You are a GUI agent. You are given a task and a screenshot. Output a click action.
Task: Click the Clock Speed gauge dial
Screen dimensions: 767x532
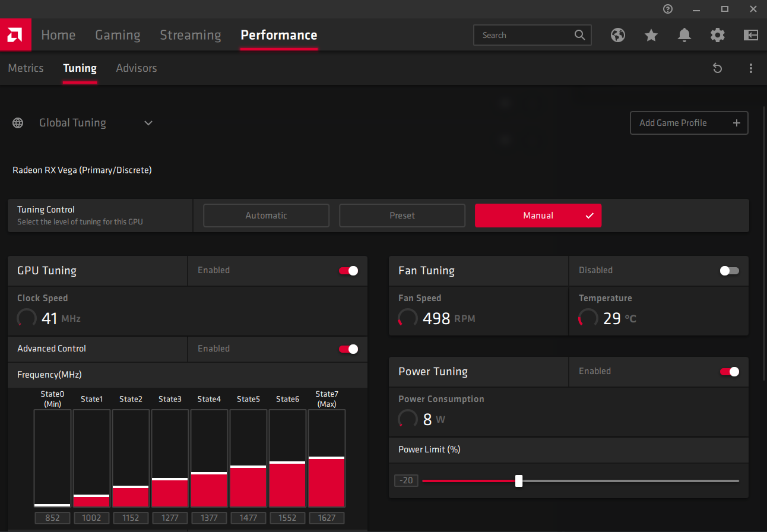pyautogui.click(x=27, y=318)
